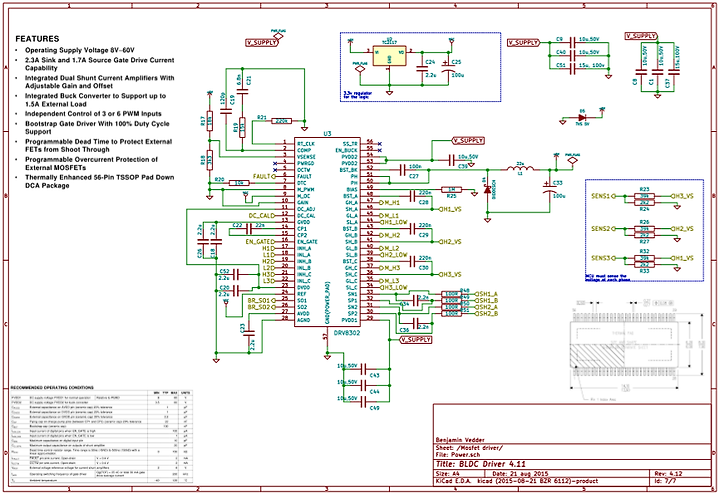Click the V_SUPPLY label next to capacitor C9
The image size is (720, 494).
click(523, 43)
